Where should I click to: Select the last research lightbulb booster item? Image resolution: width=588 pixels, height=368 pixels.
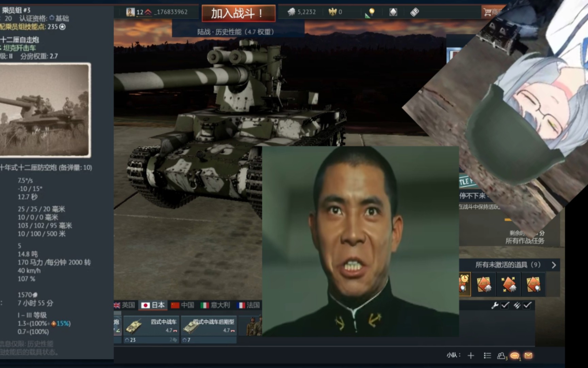[533, 284]
